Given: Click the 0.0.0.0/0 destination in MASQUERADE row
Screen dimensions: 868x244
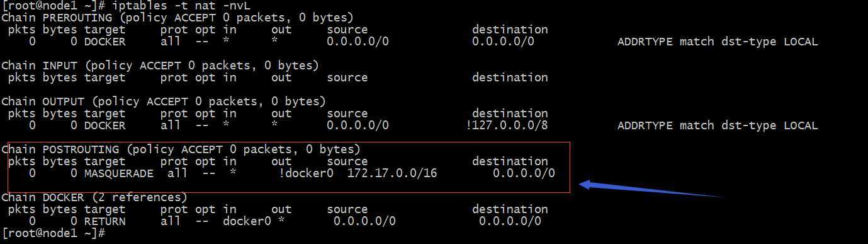Looking at the screenshot, I should tap(524, 173).
